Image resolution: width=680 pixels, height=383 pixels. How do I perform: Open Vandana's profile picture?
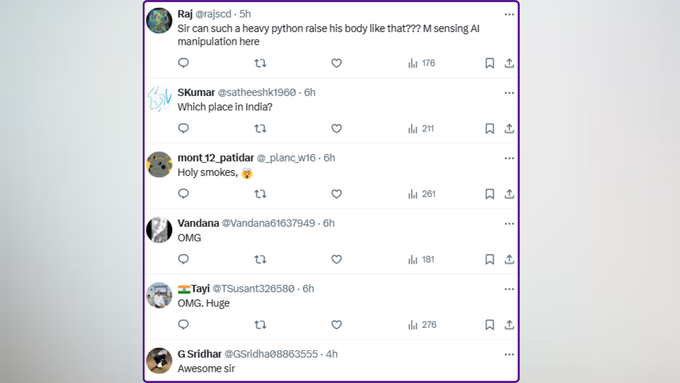point(159,230)
